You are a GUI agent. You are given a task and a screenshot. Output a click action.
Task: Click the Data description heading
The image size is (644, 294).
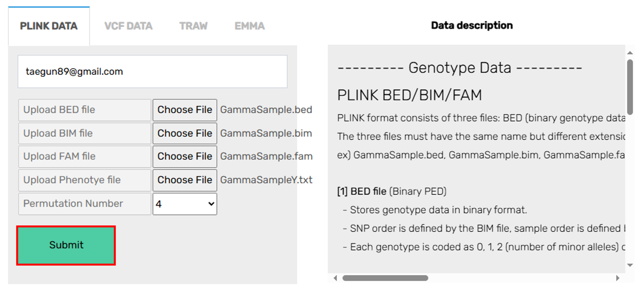(x=472, y=25)
